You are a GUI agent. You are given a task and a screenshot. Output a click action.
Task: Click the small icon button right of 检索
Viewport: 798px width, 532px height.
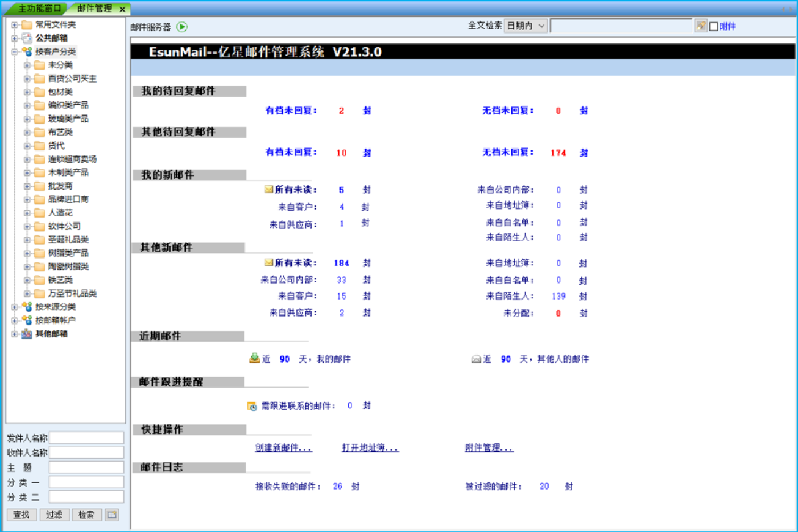pyautogui.click(x=112, y=514)
